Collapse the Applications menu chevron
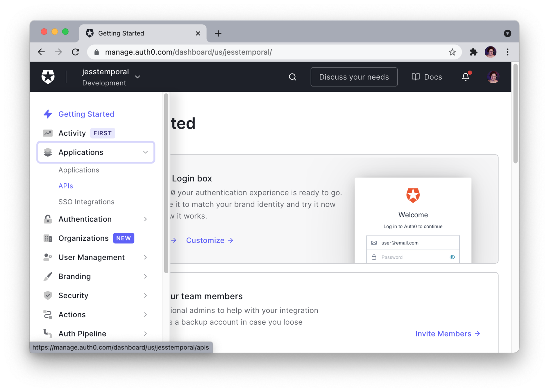Image resolution: width=549 pixels, height=392 pixels. 145,152
